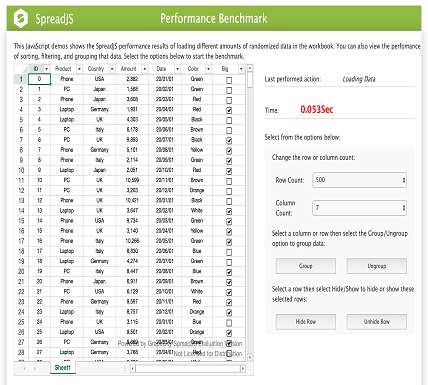Click the Performance Benchmark title
Screen dimensions: 428x385
pos(214,18)
